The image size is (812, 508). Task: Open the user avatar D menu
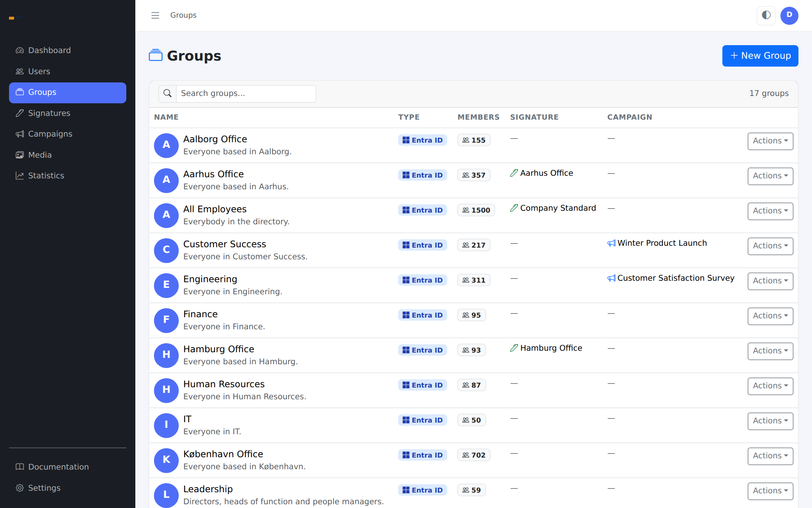pos(789,15)
